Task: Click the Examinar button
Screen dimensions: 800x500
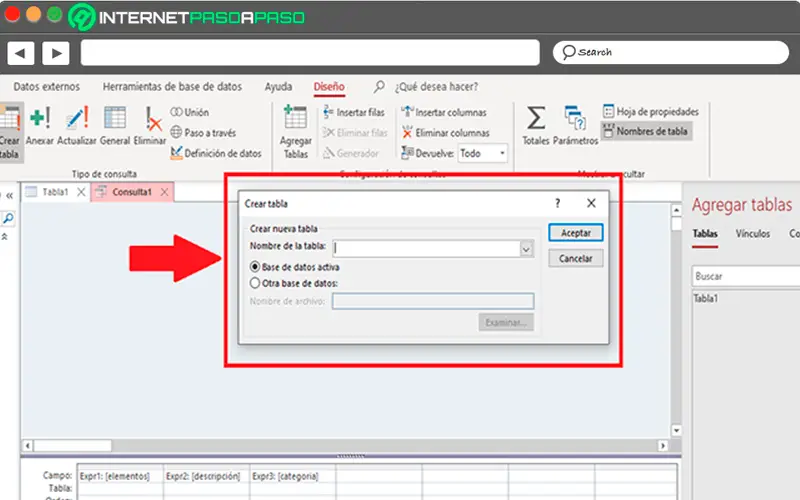Action: click(x=506, y=322)
